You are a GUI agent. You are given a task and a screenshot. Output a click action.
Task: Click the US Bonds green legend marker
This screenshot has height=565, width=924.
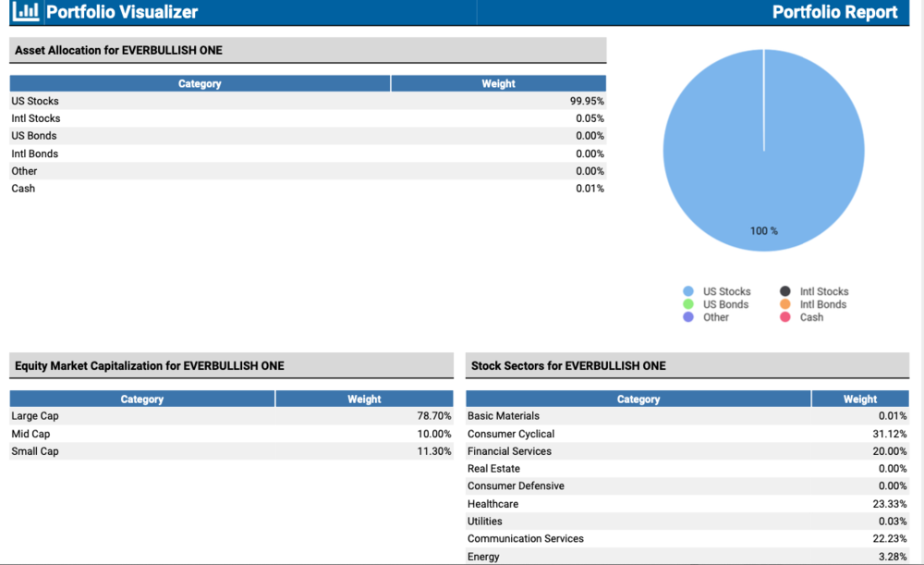coord(688,304)
